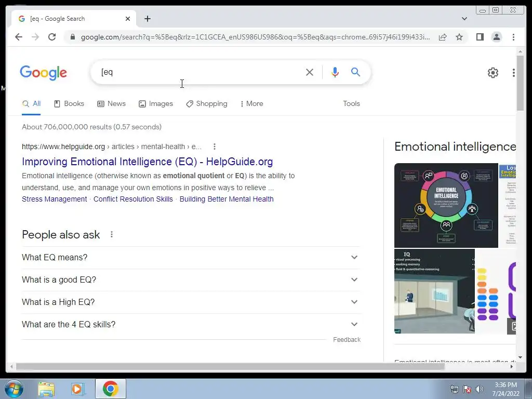Click the vertical scrollbar thumb
Screen dimensions: 532x399
point(520,83)
